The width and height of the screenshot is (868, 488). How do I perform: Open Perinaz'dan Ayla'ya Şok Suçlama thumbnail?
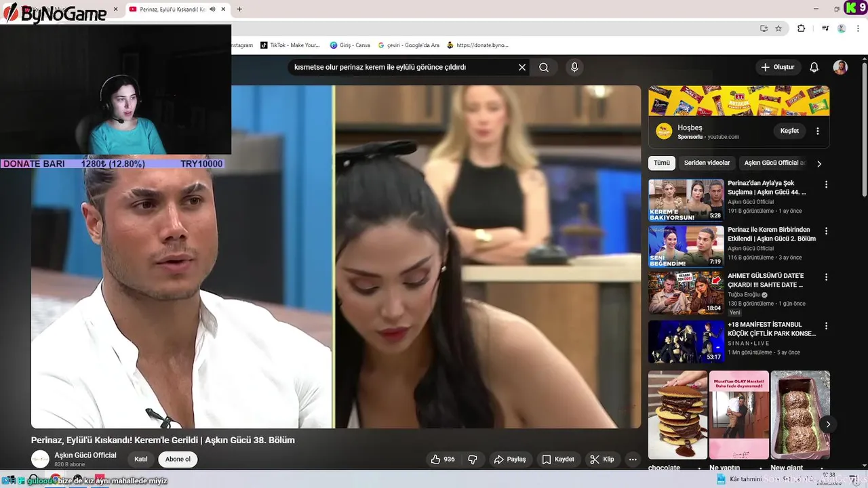686,201
